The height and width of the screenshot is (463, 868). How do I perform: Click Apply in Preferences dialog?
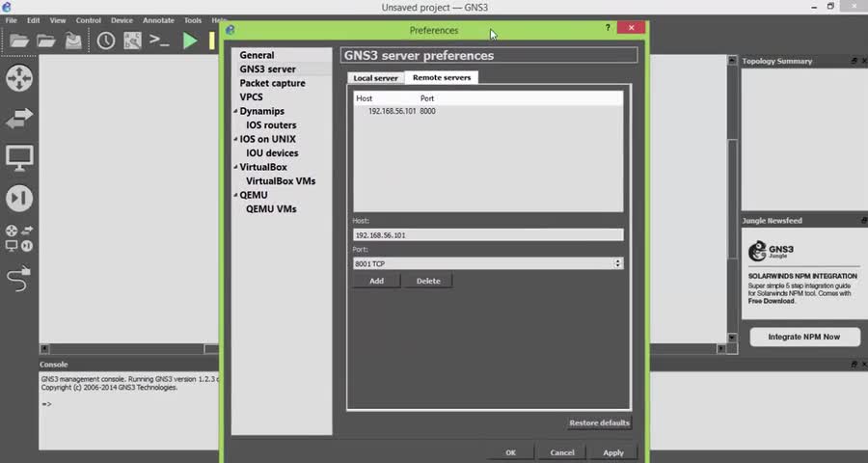[x=613, y=452]
